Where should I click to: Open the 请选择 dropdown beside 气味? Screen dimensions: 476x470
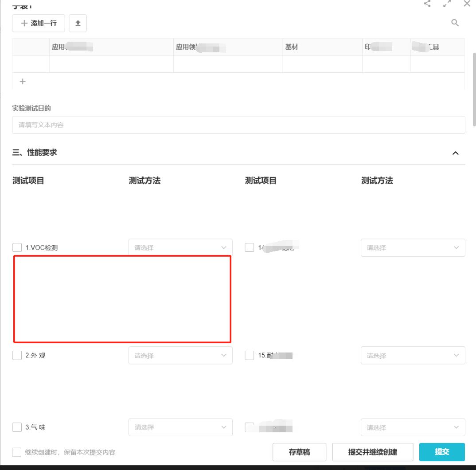pyautogui.click(x=180, y=427)
